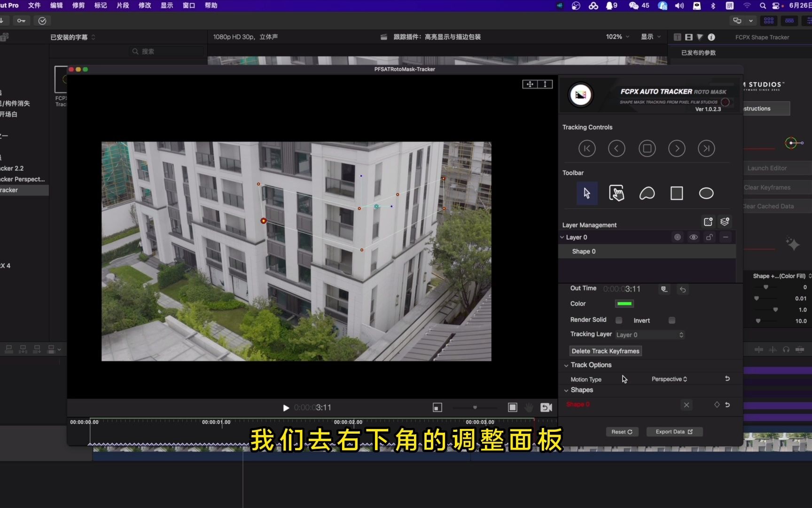812x508 pixels.
Task: Hide Layer 0 with its eye toggle
Action: (x=693, y=237)
